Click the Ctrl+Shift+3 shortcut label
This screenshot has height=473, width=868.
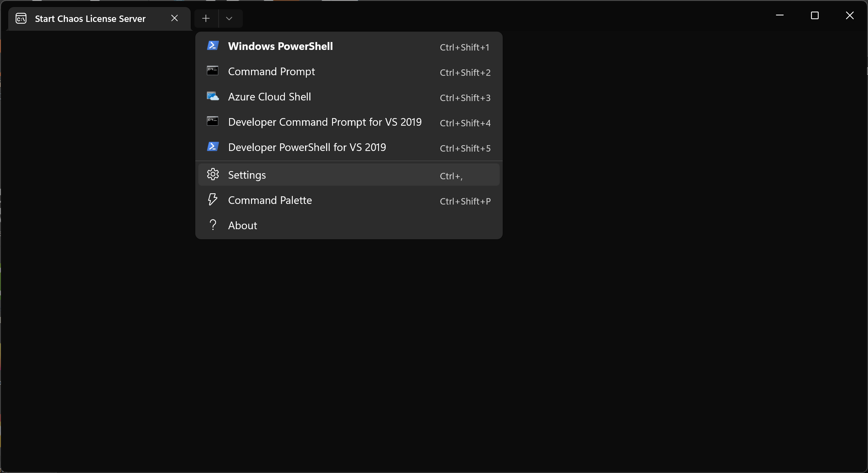465,98
